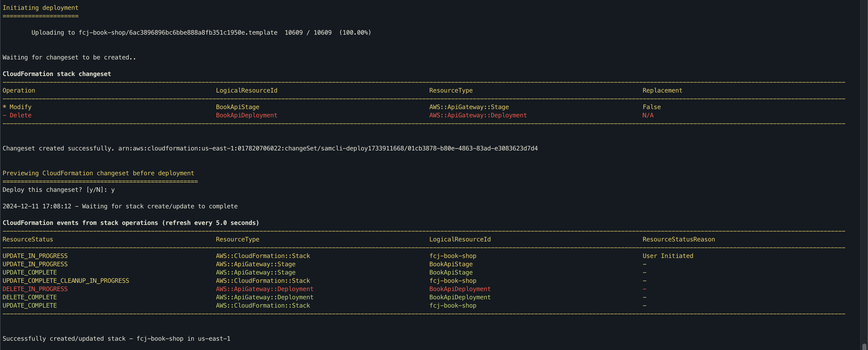Click the red 'DELETE_IN_PROGRESS' status
The height and width of the screenshot is (350, 868).
pos(35,289)
